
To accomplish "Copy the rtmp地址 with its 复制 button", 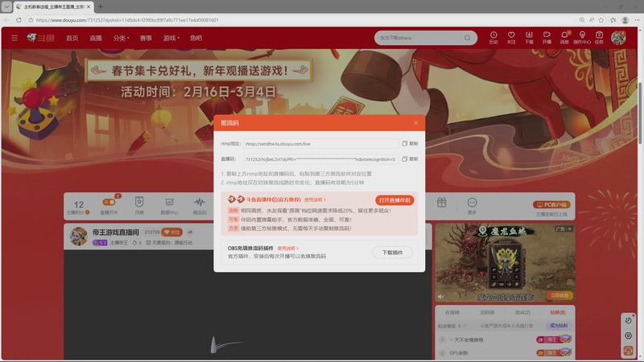I will (x=410, y=144).
